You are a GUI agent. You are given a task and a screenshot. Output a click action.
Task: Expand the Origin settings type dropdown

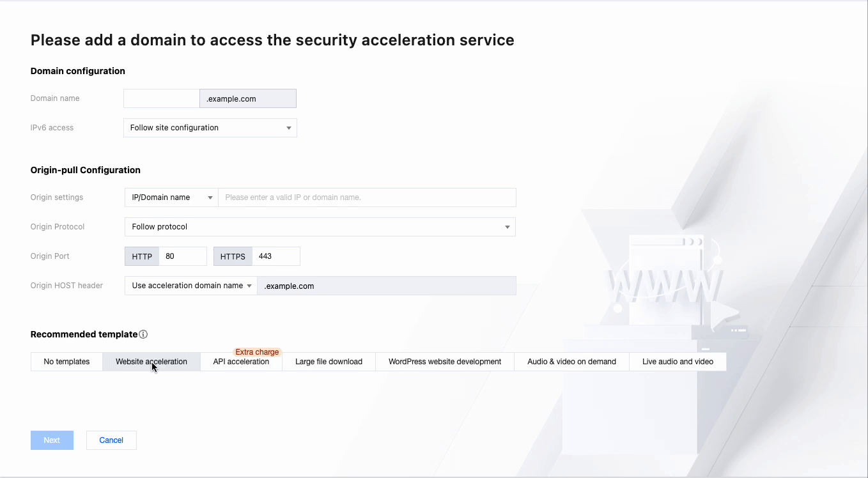[x=171, y=197]
